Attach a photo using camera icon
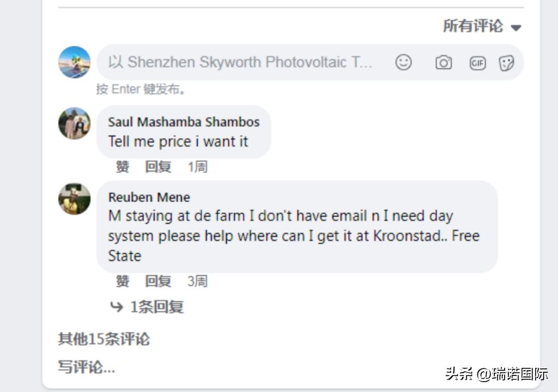 (x=443, y=63)
